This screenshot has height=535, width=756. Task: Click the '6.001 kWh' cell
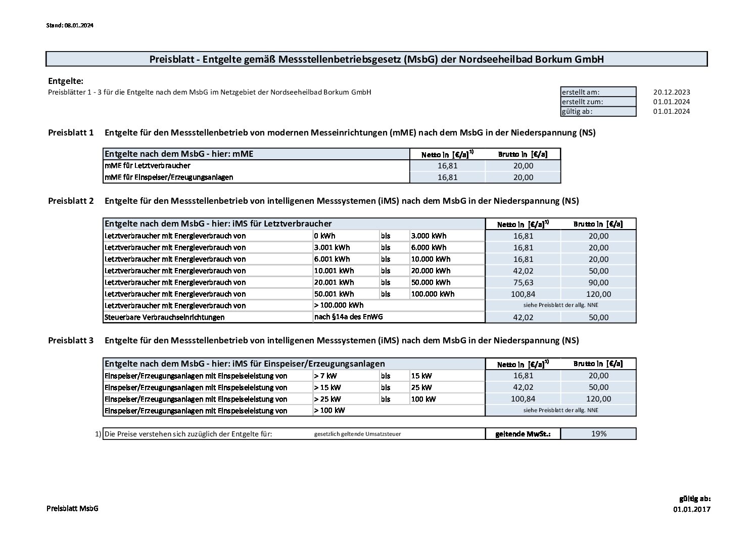coord(346,259)
